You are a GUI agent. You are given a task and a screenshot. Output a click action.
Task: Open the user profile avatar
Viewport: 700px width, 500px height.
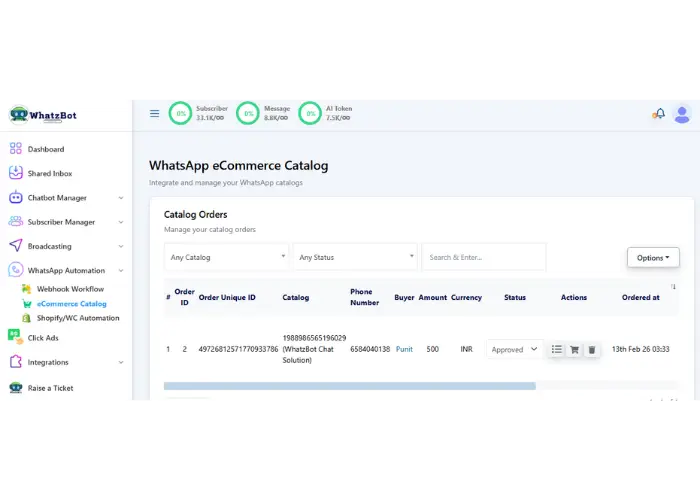click(x=682, y=114)
